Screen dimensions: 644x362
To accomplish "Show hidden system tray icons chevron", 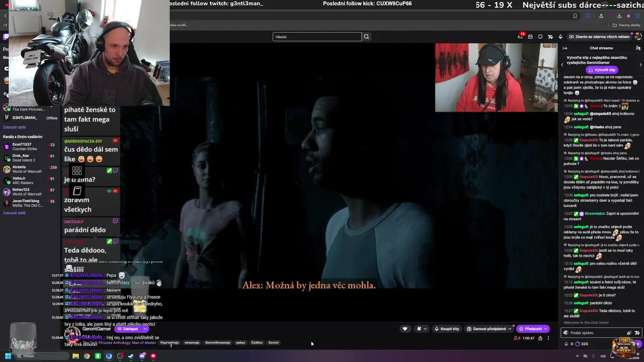I will click(577, 356).
